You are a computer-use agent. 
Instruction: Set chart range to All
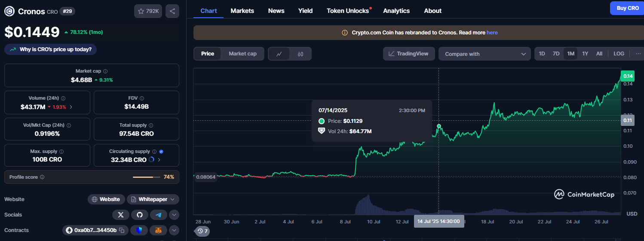coord(599,54)
